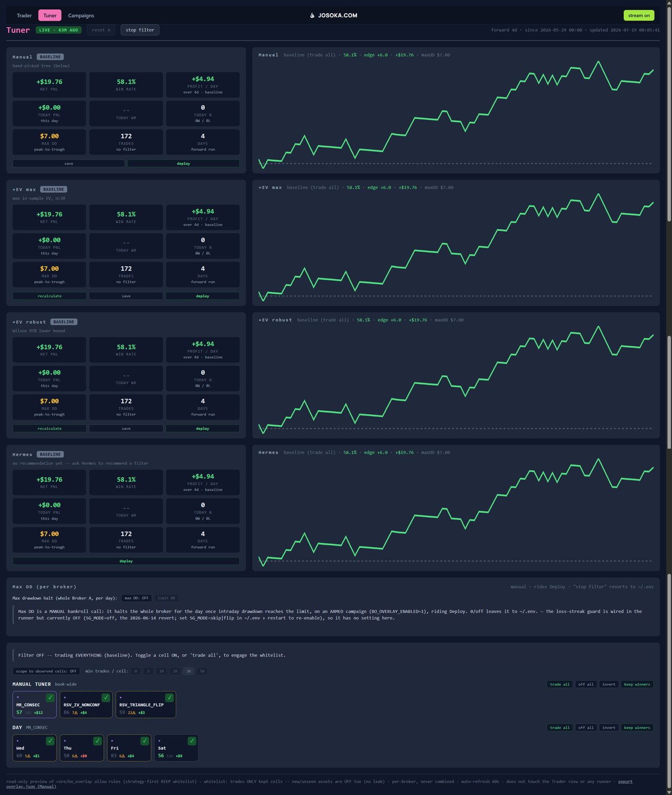
Task: Toggle the RSV_TRIANGLE_FLIP strategy checkbox
Action: [x=169, y=697]
